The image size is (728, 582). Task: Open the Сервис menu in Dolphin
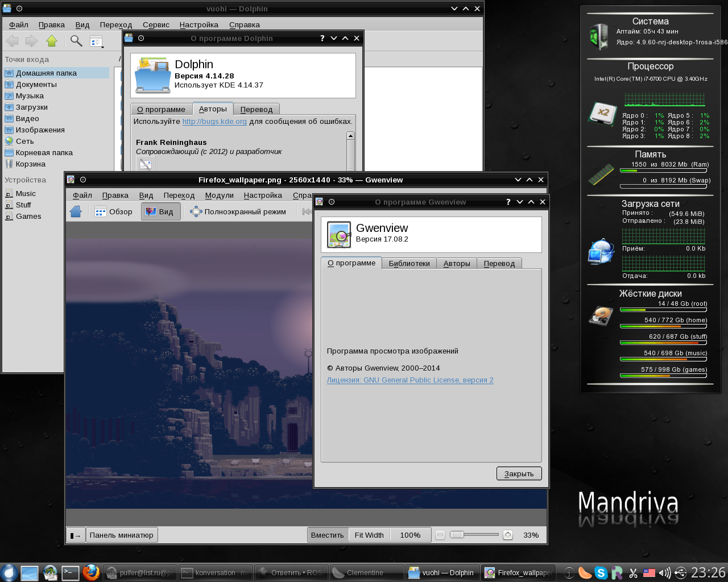click(156, 24)
